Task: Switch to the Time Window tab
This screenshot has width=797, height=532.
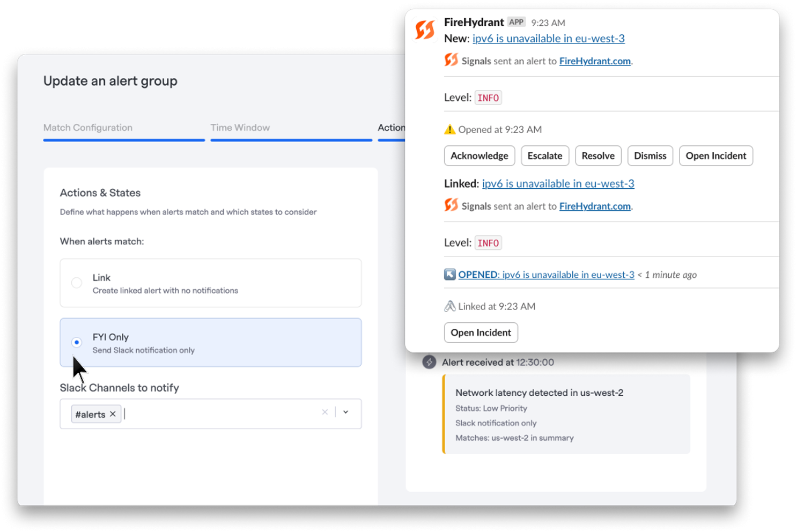Action: pos(240,128)
